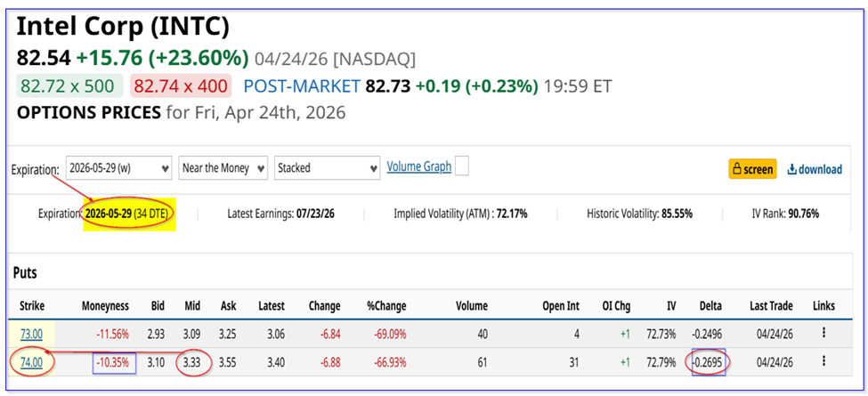Enable the Volume Graph checkbox
The image size is (868, 396).
461,166
